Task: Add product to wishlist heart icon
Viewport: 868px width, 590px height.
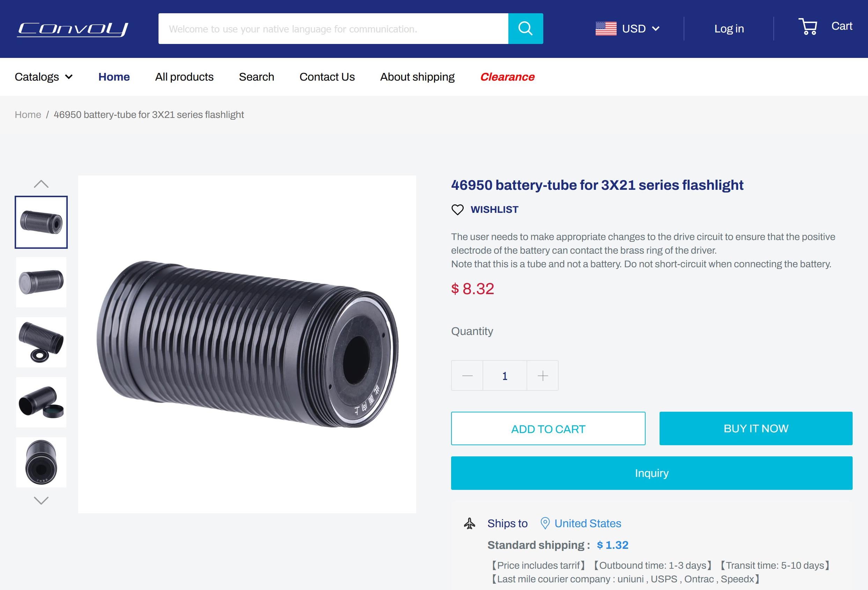Action: [457, 210]
